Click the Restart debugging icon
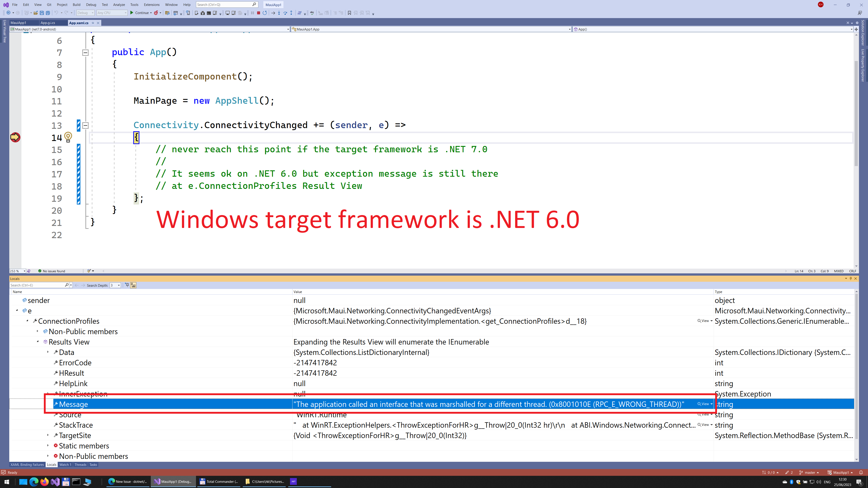 pyautogui.click(x=265, y=13)
